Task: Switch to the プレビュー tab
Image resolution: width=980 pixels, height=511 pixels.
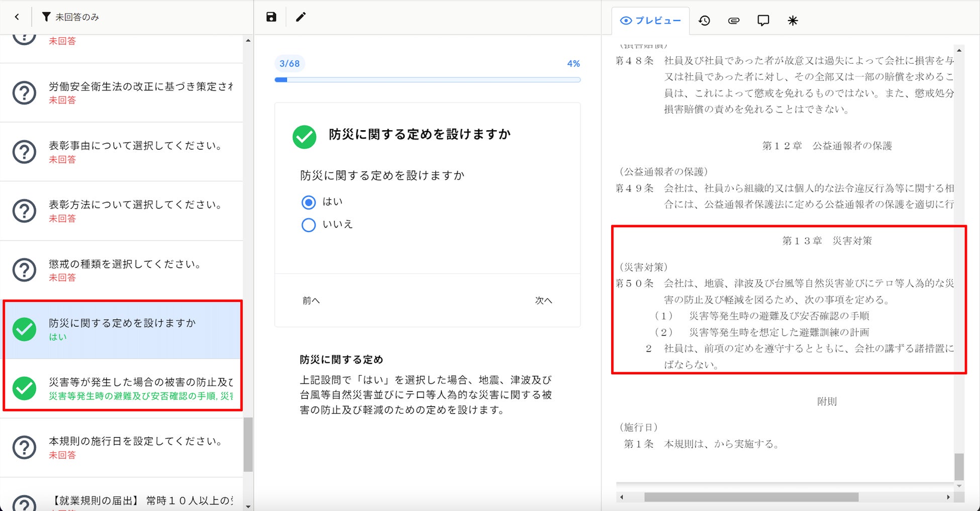Action: (650, 21)
